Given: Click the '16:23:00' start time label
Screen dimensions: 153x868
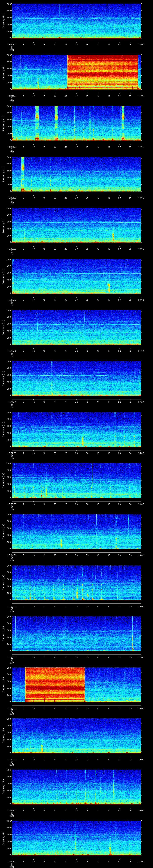Looking at the screenshot, I should coord(12,504).
